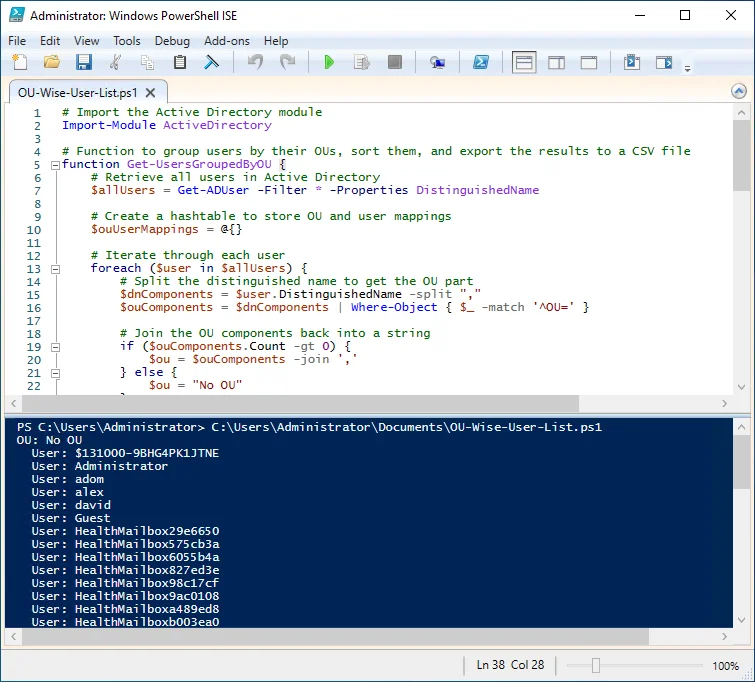Collapse the foreach block at line 13
The width and height of the screenshot is (755, 682).
click(55, 269)
